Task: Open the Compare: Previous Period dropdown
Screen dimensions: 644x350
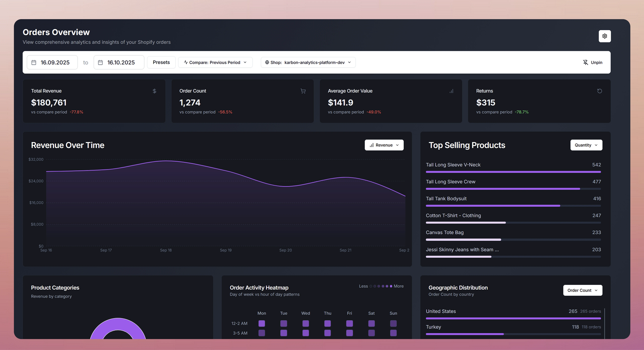Action: (x=215, y=62)
